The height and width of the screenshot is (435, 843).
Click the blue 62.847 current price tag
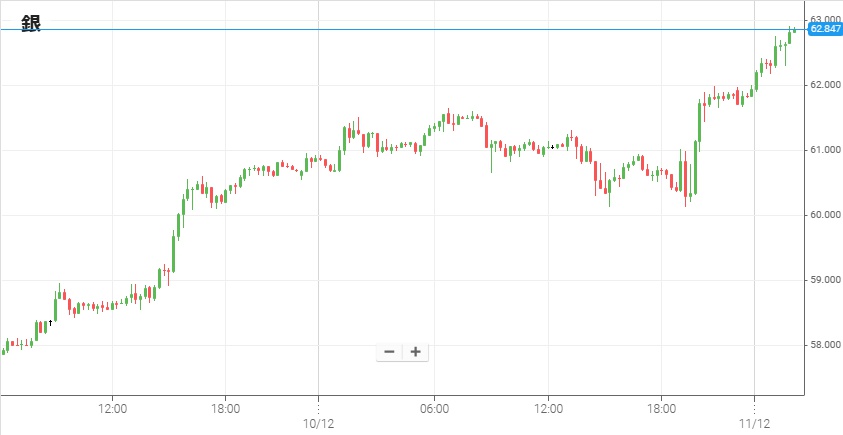click(x=824, y=30)
